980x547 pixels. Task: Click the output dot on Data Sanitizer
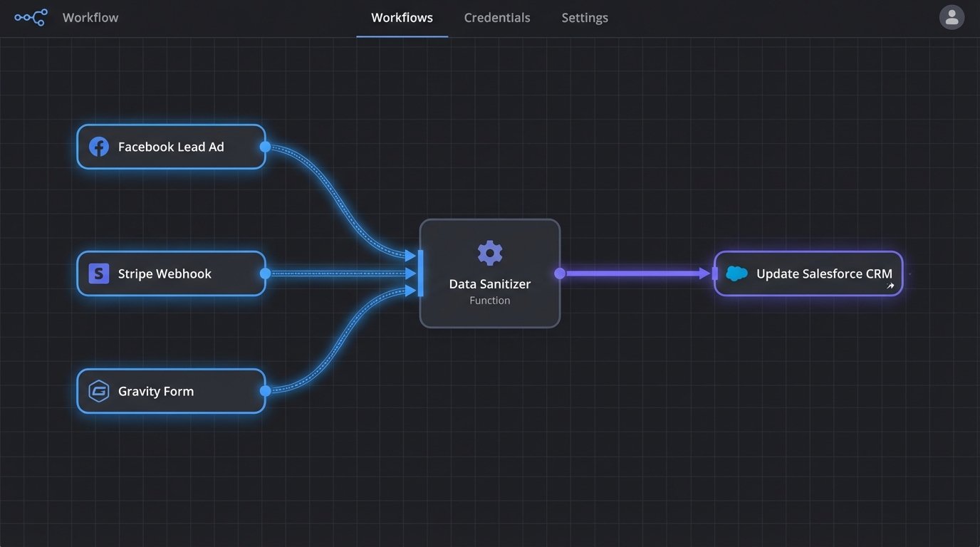pyautogui.click(x=560, y=273)
